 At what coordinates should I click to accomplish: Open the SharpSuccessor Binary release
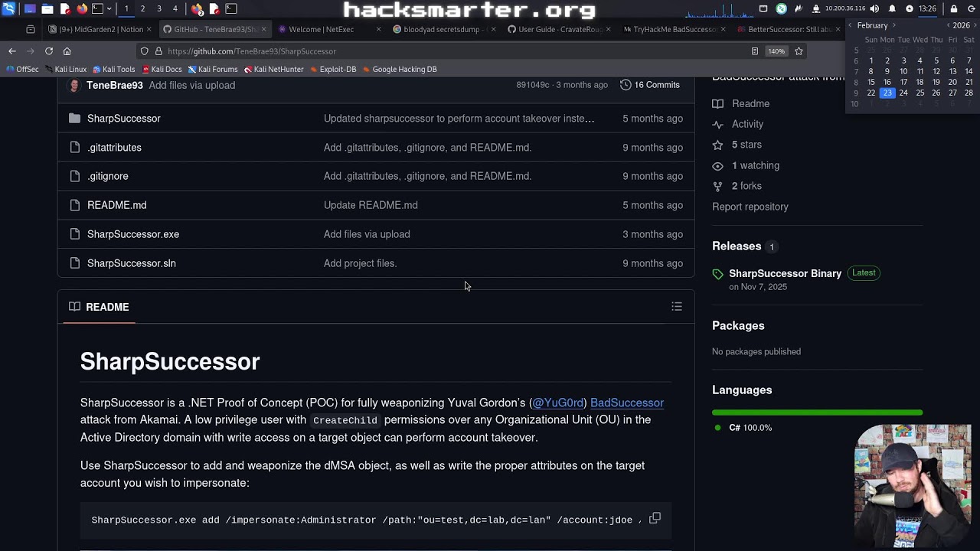[x=785, y=273]
